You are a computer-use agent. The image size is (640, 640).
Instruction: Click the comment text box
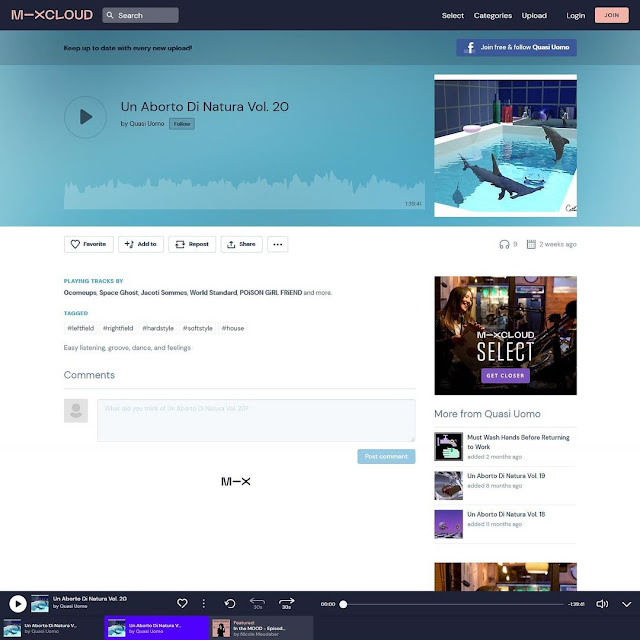pyautogui.click(x=256, y=420)
